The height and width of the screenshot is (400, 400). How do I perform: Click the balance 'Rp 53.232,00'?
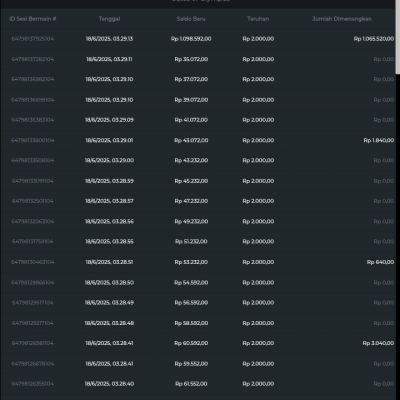click(191, 262)
